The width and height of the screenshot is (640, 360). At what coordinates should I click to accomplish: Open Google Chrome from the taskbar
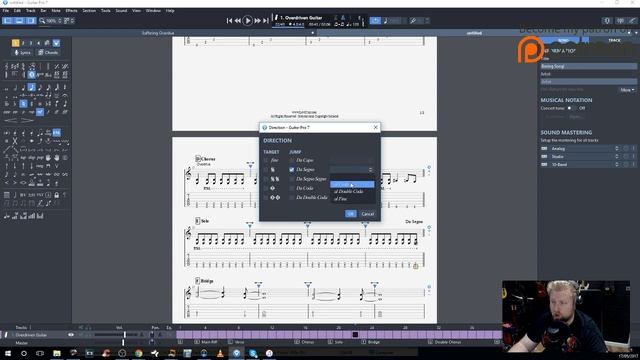coord(138,353)
